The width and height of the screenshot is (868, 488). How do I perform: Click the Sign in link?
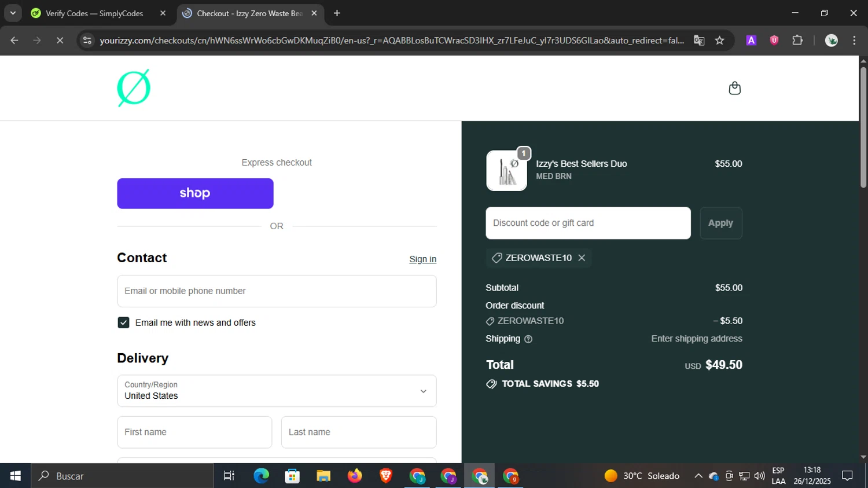(422, 259)
